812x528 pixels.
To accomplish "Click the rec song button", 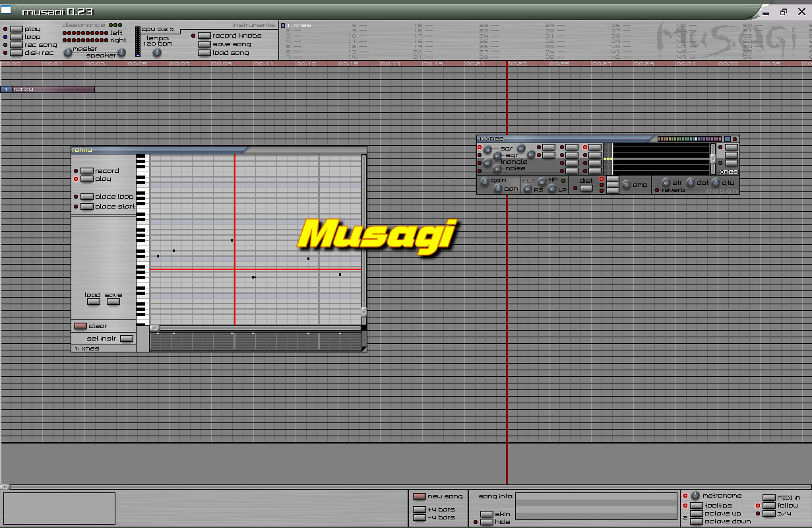I will pyautogui.click(x=16, y=45).
